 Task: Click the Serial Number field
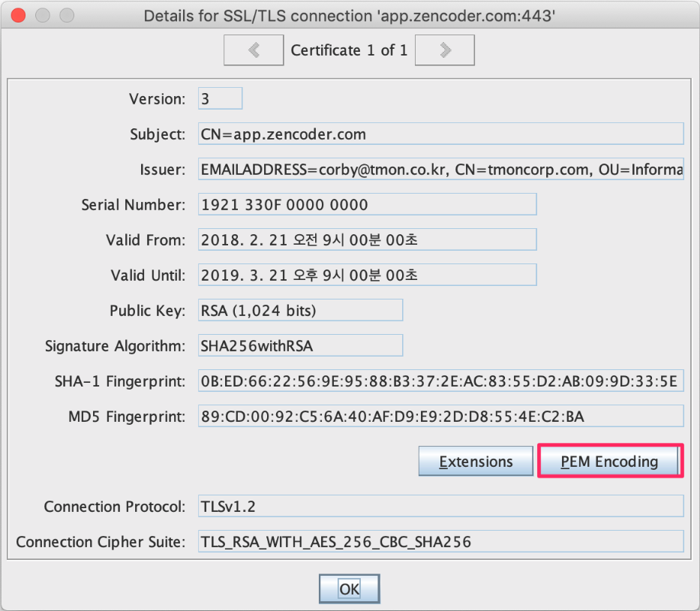coord(367,205)
